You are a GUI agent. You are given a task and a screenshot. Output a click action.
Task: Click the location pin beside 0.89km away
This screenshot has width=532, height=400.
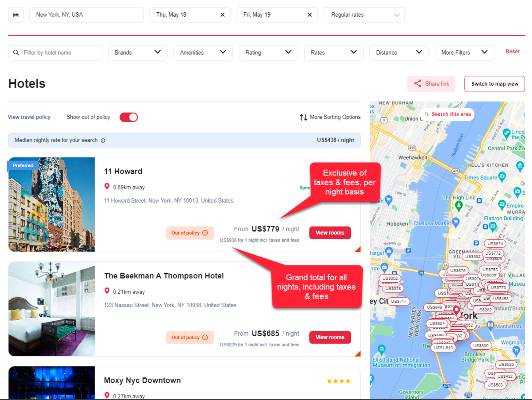(107, 187)
